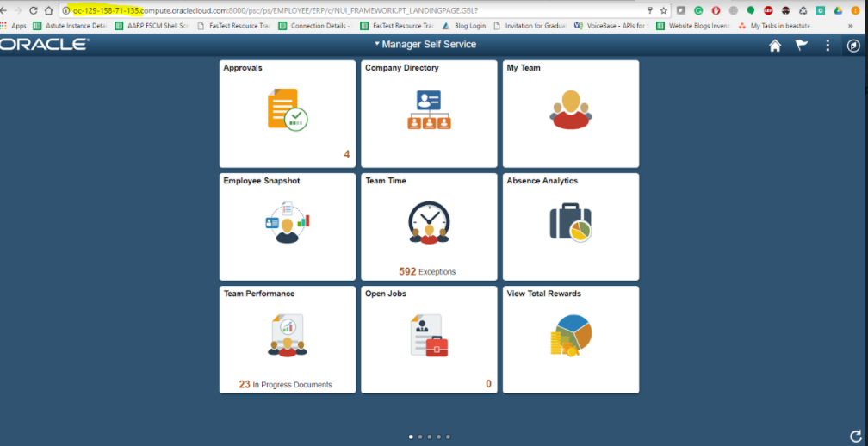The image size is (868, 446).
Task: Open the Actions three-dot menu
Action: click(828, 46)
